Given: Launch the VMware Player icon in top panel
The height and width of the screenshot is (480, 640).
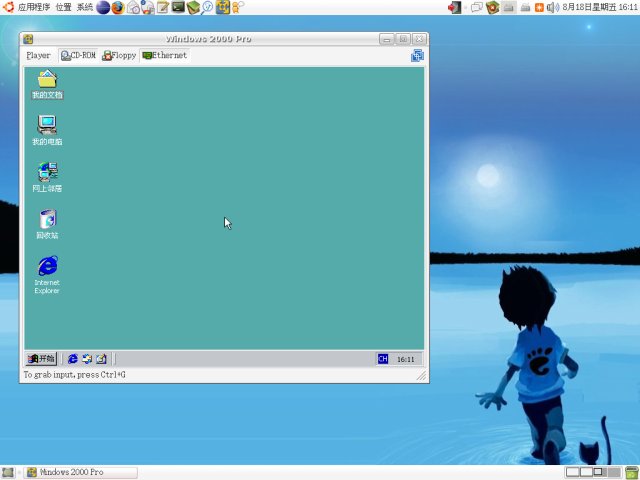Looking at the screenshot, I should pos(222,7).
